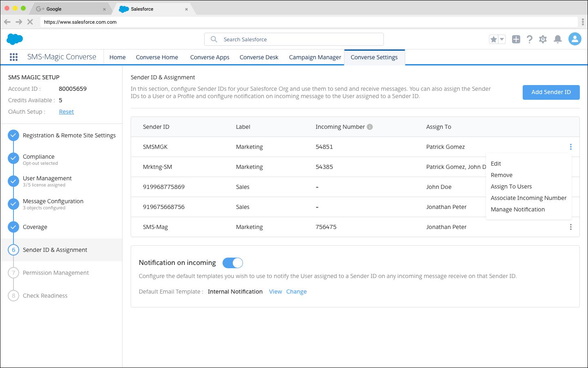Open the Campaign Manager tab

(315, 57)
